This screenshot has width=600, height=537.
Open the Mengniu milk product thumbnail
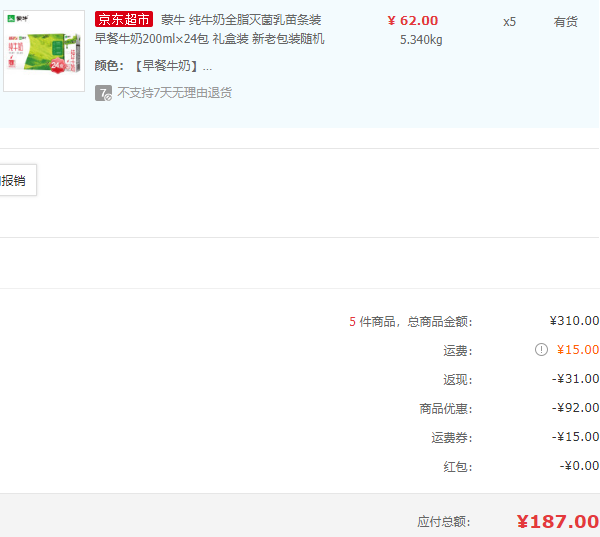pos(44,51)
